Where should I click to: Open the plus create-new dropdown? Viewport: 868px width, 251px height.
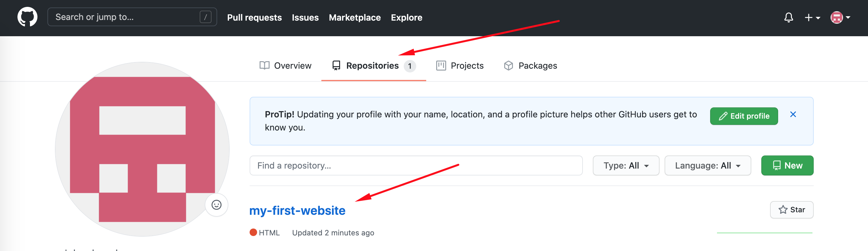812,17
